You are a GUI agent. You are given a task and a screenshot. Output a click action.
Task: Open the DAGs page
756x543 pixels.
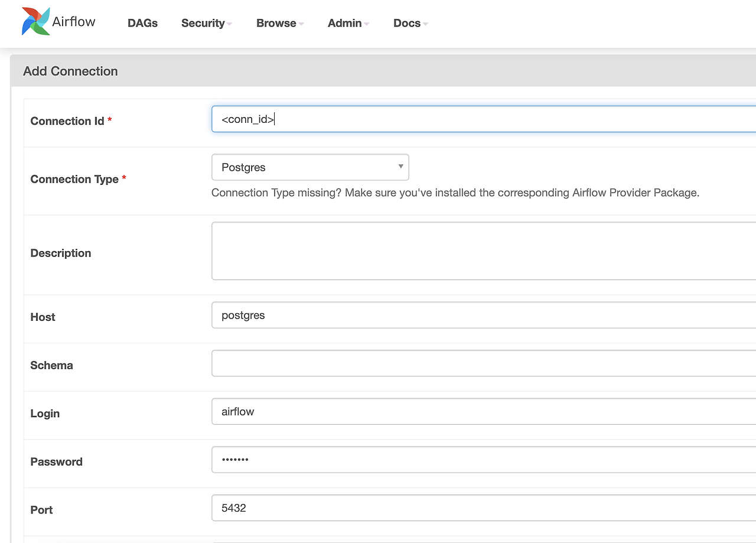(x=142, y=23)
